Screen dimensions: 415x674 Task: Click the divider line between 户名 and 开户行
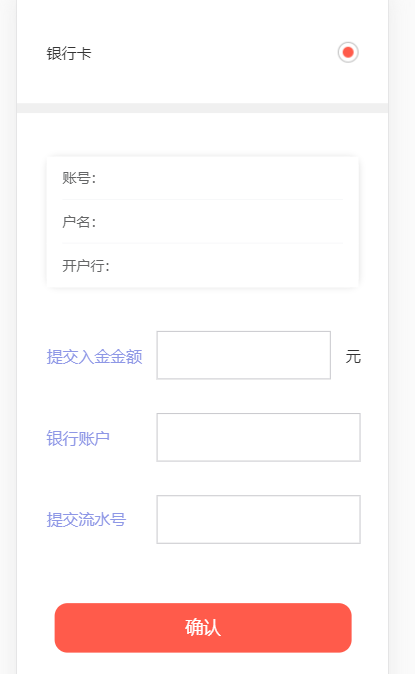pyautogui.click(x=202, y=243)
